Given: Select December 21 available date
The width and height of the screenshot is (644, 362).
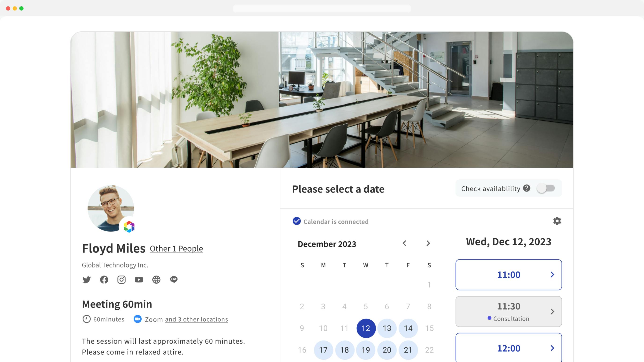Looking at the screenshot, I should click(407, 350).
